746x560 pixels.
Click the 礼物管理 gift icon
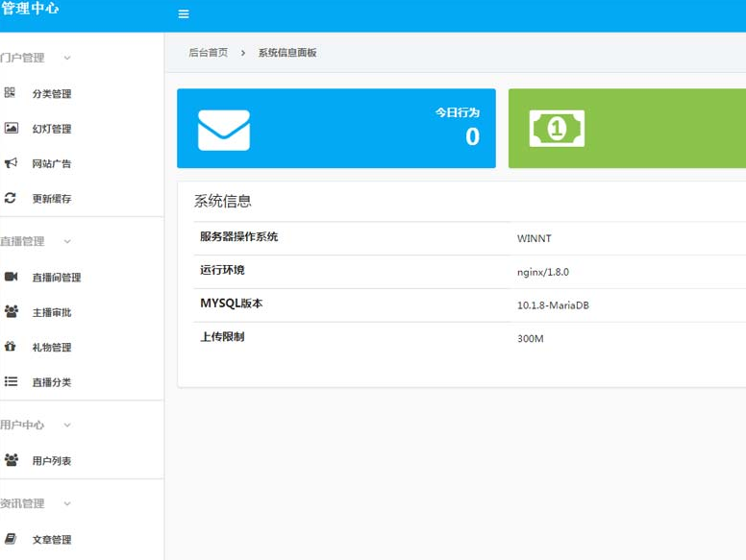11,347
